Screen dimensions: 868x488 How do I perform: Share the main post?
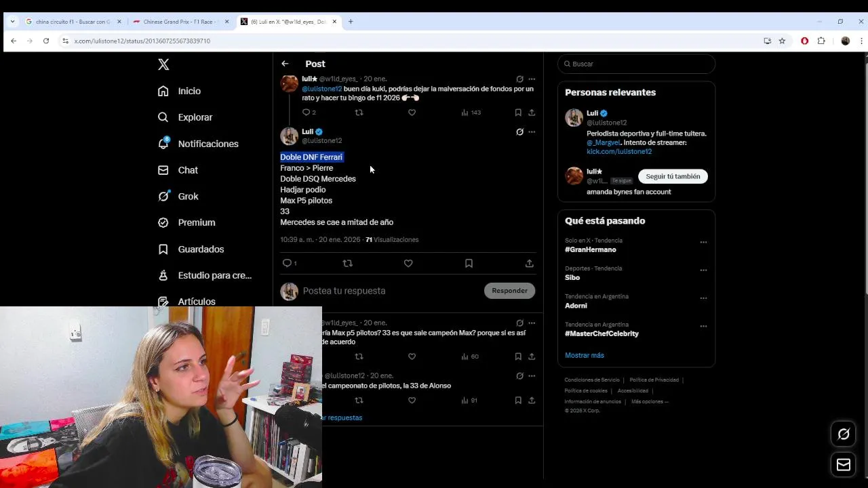tap(530, 263)
